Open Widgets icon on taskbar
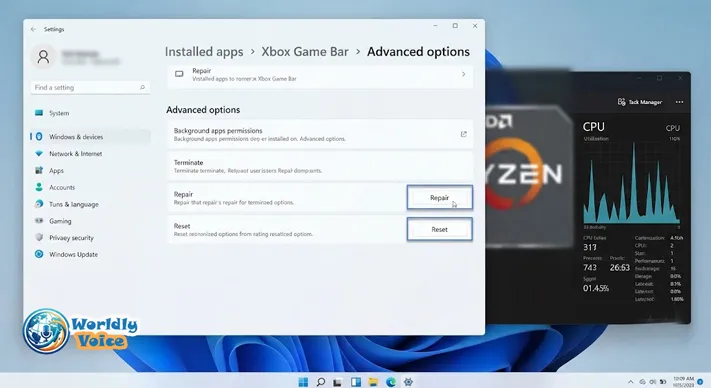 point(356,382)
